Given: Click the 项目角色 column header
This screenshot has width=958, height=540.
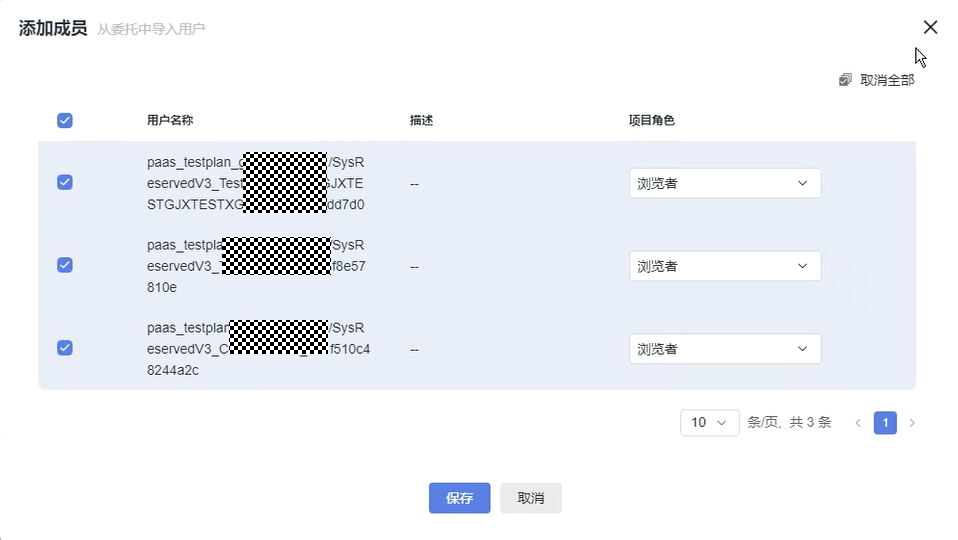Looking at the screenshot, I should pyautogui.click(x=652, y=121).
